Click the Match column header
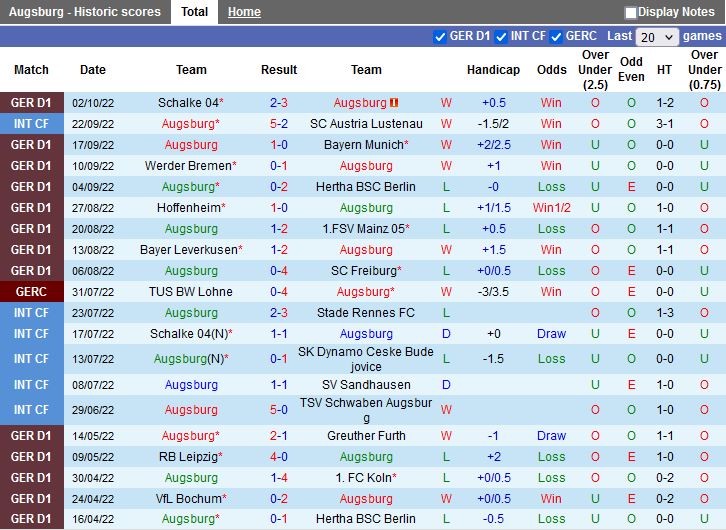 (x=31, y=70)
